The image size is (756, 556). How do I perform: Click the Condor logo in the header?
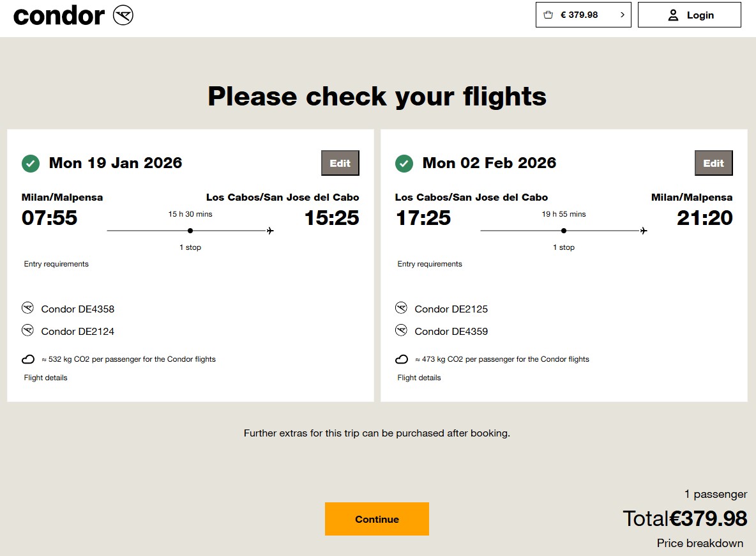[x=73, y=15]
